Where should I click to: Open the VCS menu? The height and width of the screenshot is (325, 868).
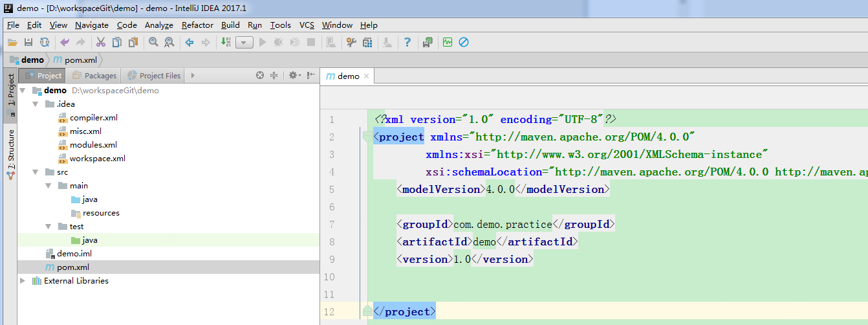[x=307, y=25]
